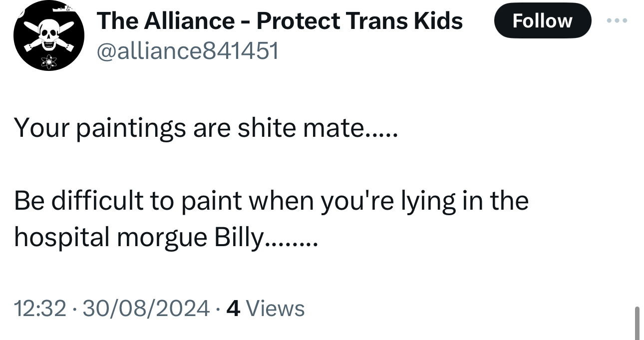Click the vertical scrollbar on the right edge

(x=636, y=323)
